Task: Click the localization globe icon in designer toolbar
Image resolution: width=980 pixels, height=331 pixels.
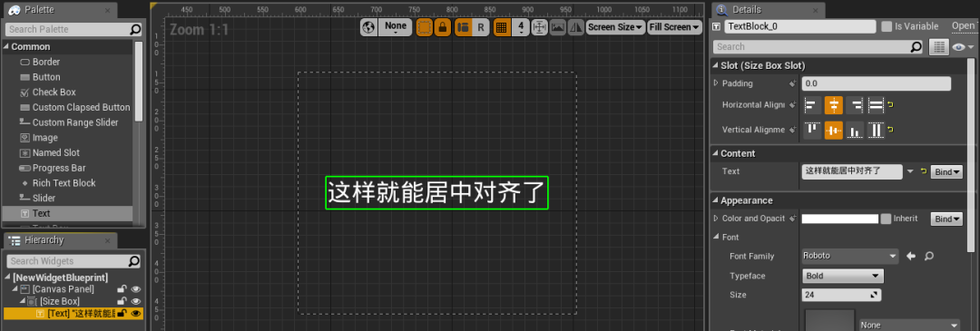Action: coord(368,27)
